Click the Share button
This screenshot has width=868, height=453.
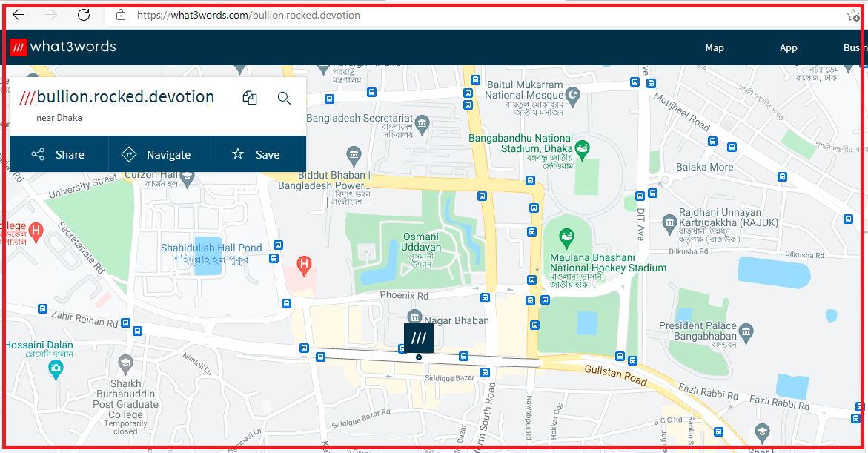pos(59,154)
